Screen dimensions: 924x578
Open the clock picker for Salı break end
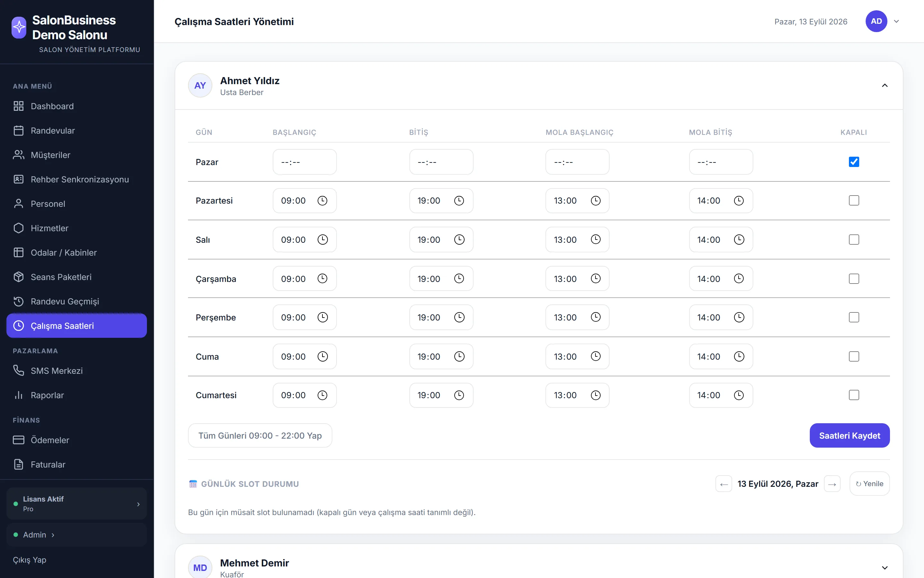tap(739, 240)
